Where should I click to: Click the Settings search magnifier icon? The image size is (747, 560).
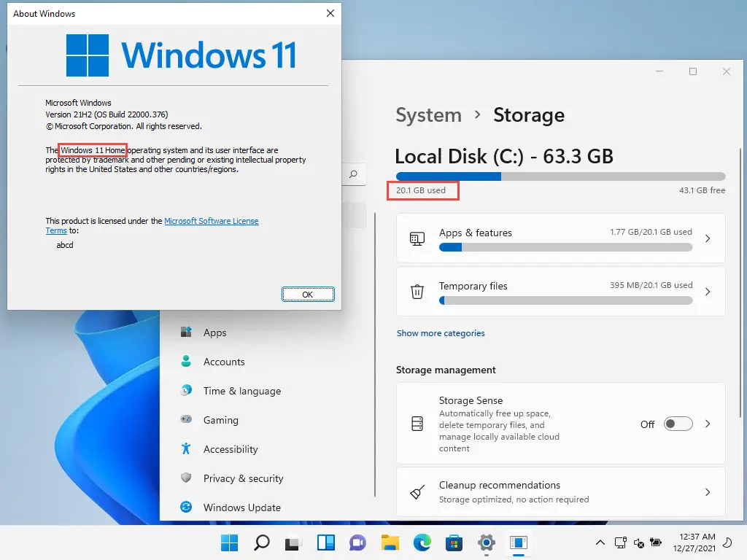(x=353, y=174)
